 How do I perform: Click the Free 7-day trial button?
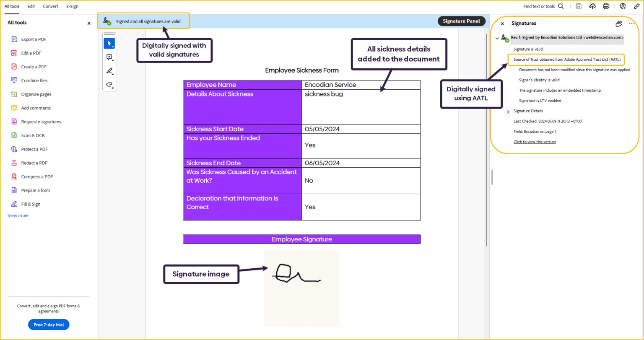[49, 324]
